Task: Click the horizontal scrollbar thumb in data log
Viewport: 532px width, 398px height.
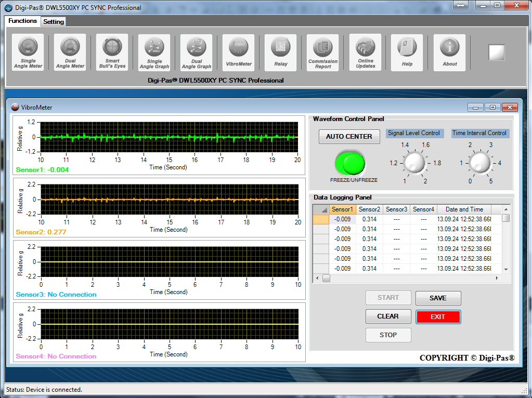Action: pos(326,278)
